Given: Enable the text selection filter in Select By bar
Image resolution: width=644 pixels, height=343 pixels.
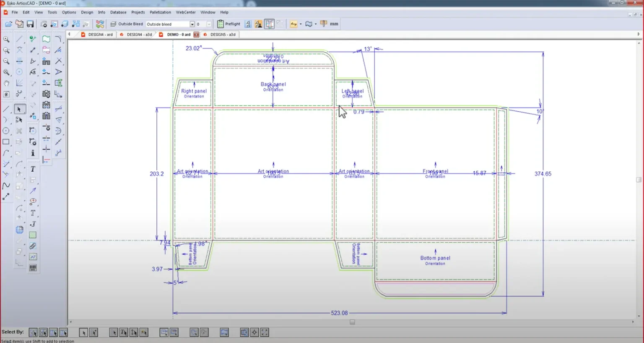Looking at the screenshot, I should pyautogui.click(x=124, y=332).
